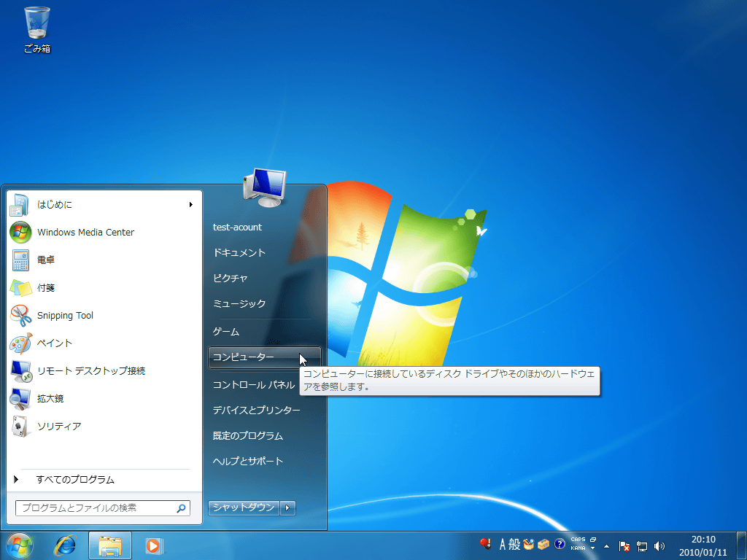The height and width of the screenshot is (560, 747).
Task: Expand すべてのプログラム list
Action: click(x=102, y=480)
